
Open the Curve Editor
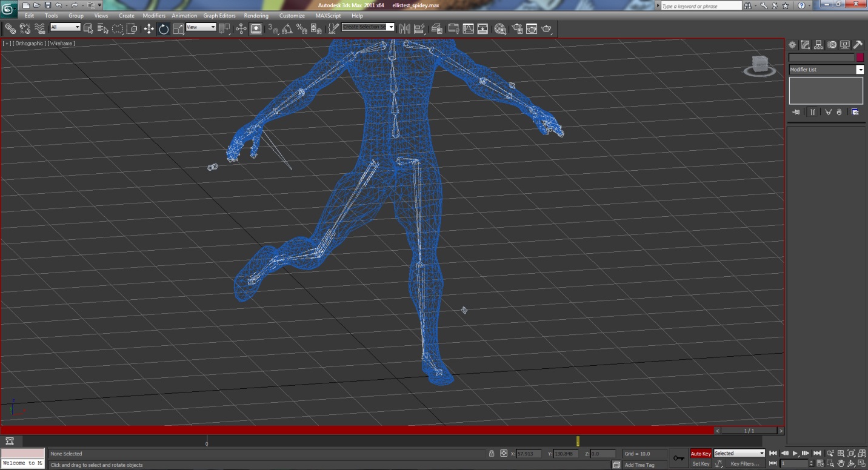click(469, 28)
